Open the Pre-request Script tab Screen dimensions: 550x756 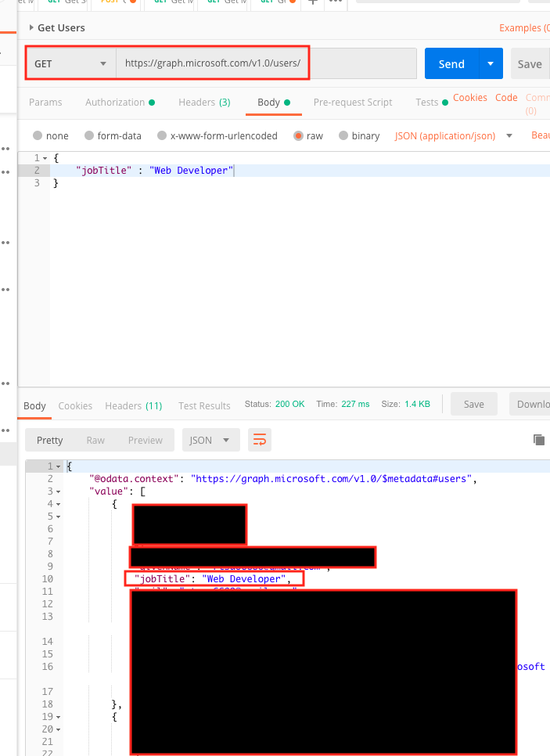point(352,103)
